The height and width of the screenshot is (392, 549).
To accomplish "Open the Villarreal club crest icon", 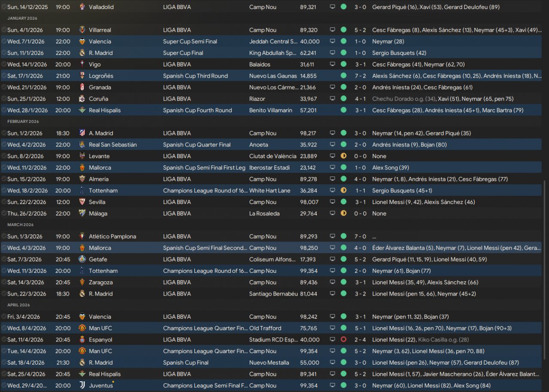I will pyautogui.click(x=82, y=30).
